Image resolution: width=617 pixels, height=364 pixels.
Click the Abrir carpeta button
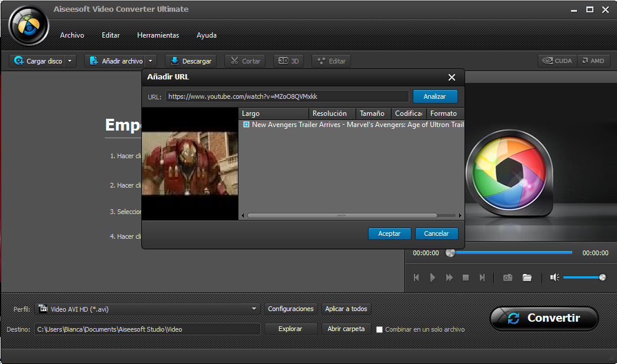coord(346,329)
